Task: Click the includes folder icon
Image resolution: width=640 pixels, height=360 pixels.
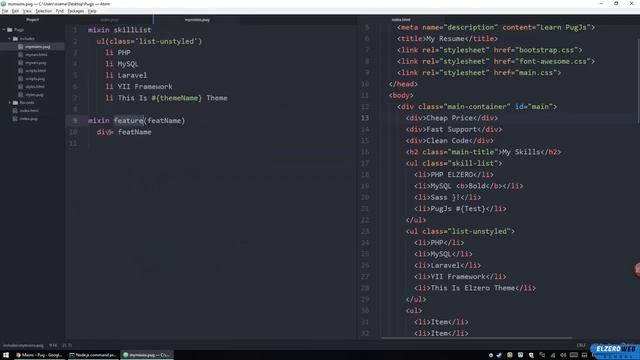Action: 15,39
